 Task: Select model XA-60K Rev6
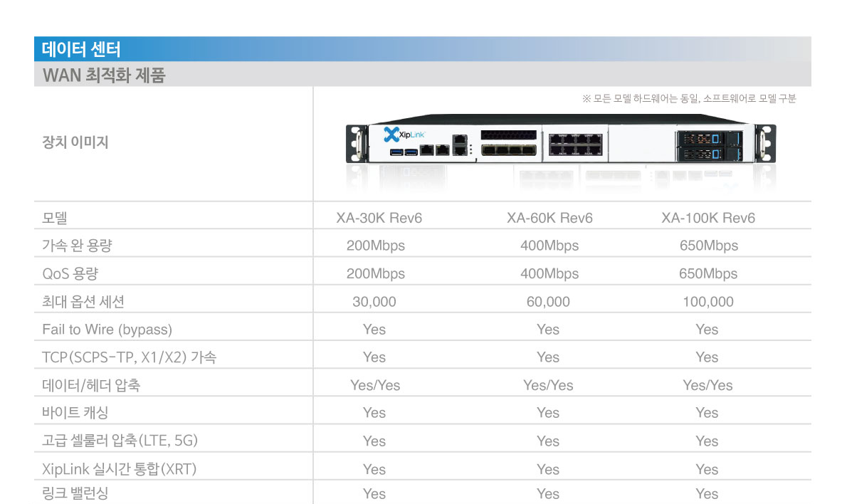549,218
